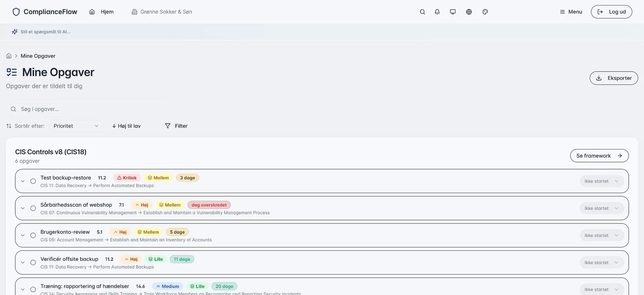Click the 3 dage deadline badge

pyautogui.click(x=188, y=178)
